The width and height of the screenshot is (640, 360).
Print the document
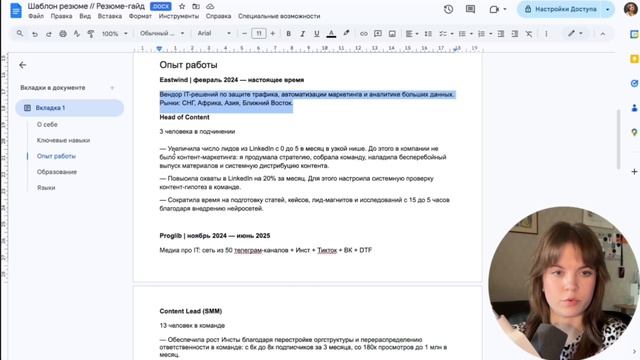click(63, 34)
